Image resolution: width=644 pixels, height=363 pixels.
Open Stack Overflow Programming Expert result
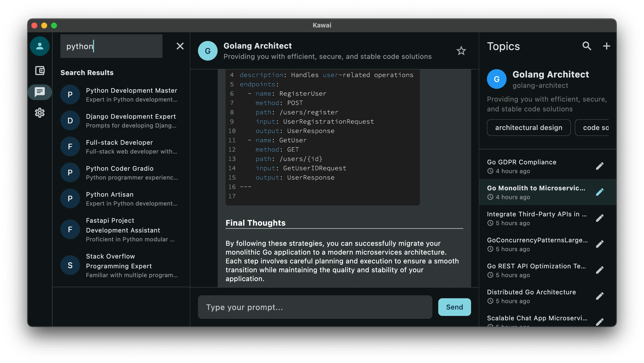pos(121,265)
